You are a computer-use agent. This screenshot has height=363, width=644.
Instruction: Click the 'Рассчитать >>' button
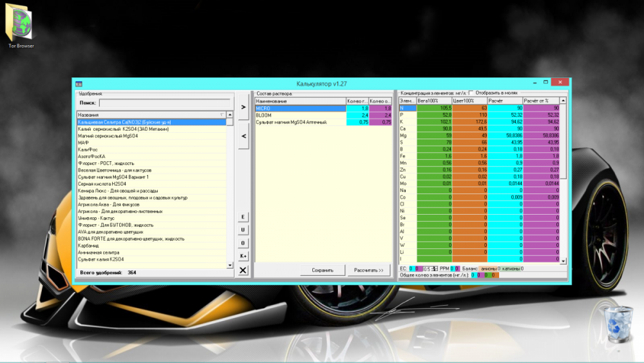pos(368,270)
